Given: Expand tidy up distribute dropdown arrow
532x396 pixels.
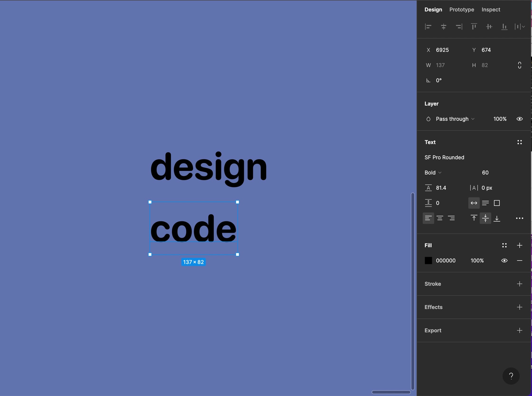Looking at the screenshot, I should 524,27.
